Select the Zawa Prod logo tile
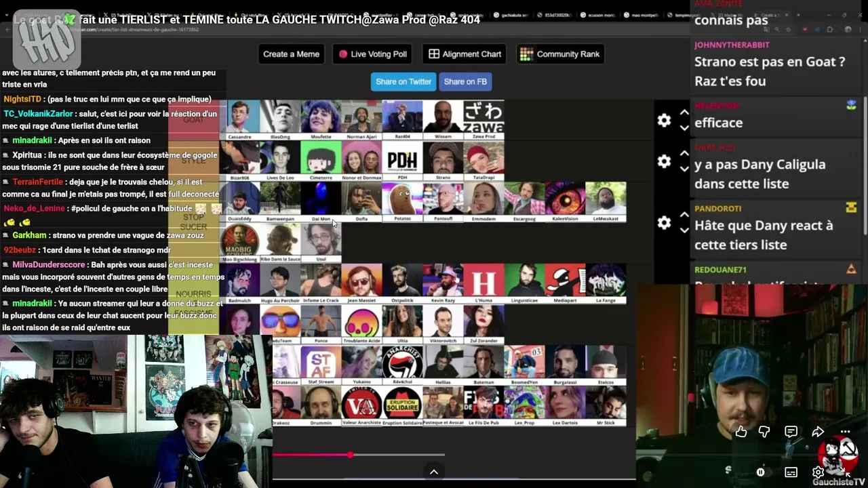868x488 pixels. [x=484, y=120]
